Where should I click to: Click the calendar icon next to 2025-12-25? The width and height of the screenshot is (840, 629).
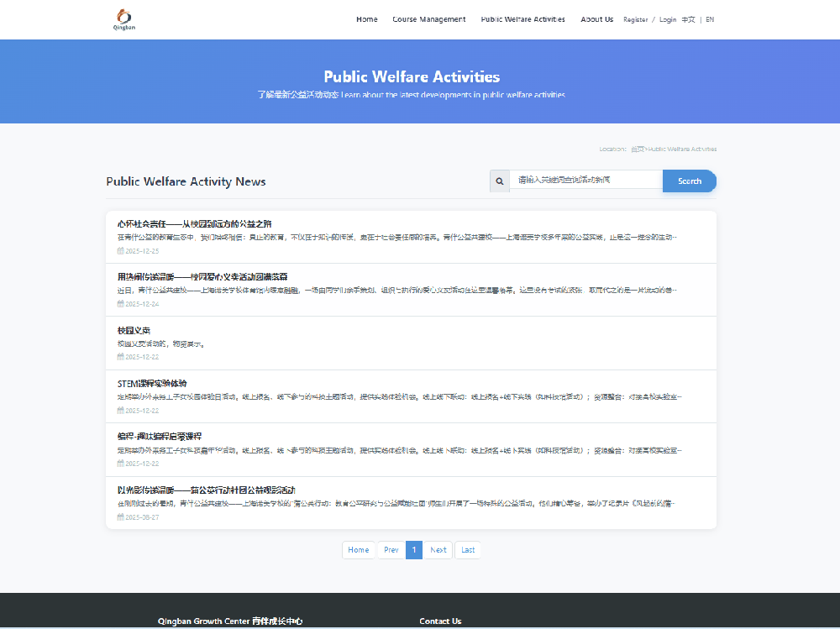pyautogui.click(x=120, y=251)
